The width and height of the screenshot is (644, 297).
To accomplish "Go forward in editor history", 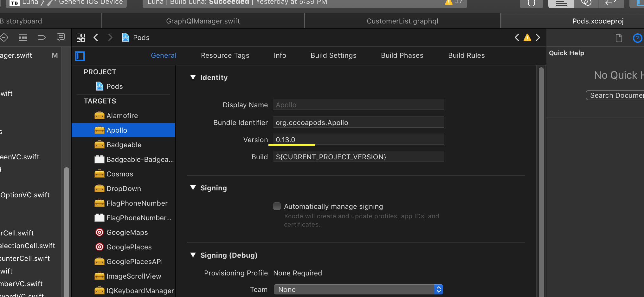I will 110,38.
